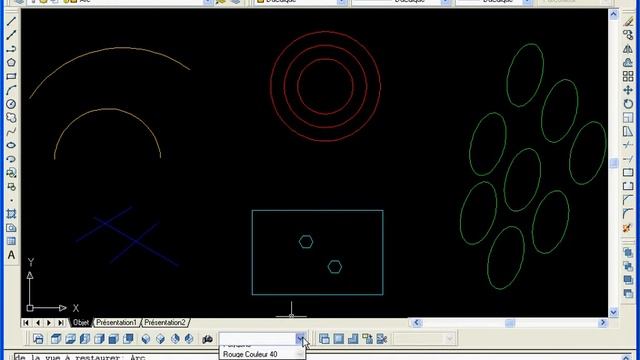Viewport: 640px width, 360px height.
Task: Select the Extend tool
Action: click(628, 159)
